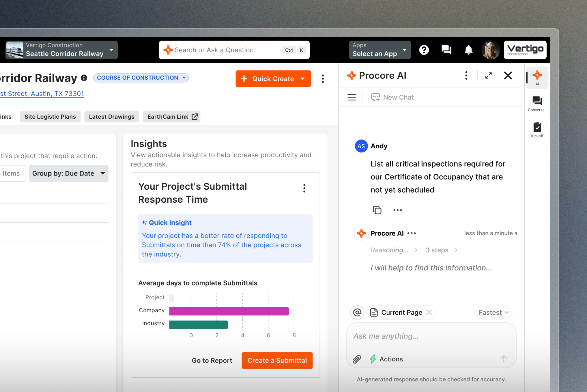Open Quick Create button
This screenshot has height=392, width=587.
point(273,79)
